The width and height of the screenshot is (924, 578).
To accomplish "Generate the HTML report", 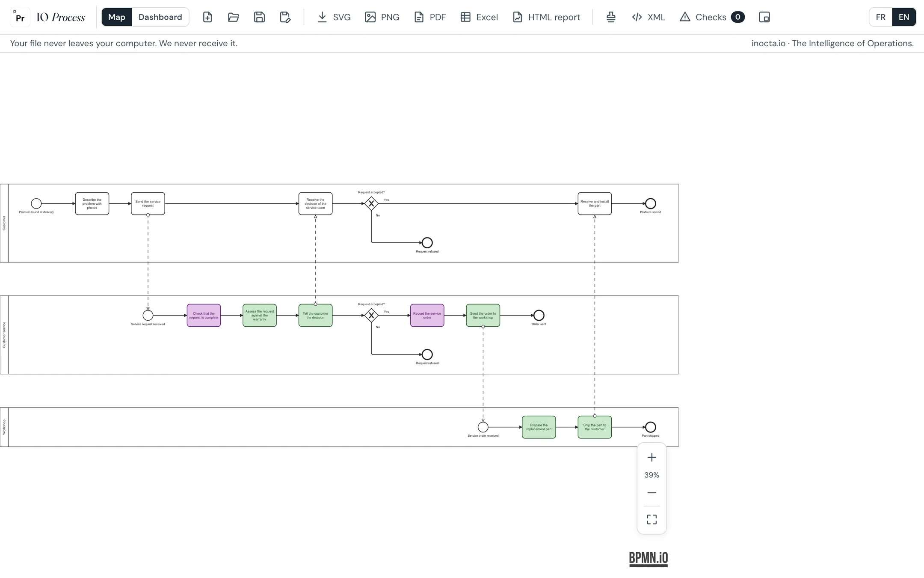I will [546, 17].
